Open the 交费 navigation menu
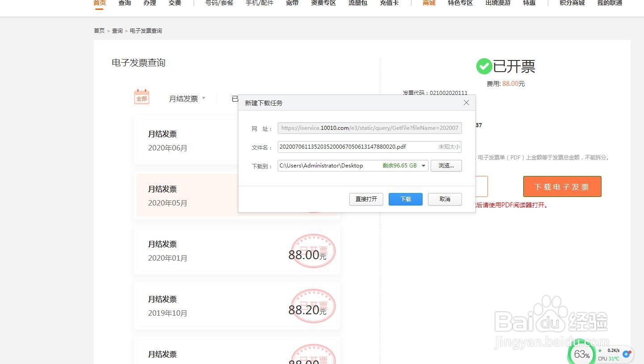The width and height of the screenshot is (644, 364). (174, 3)
